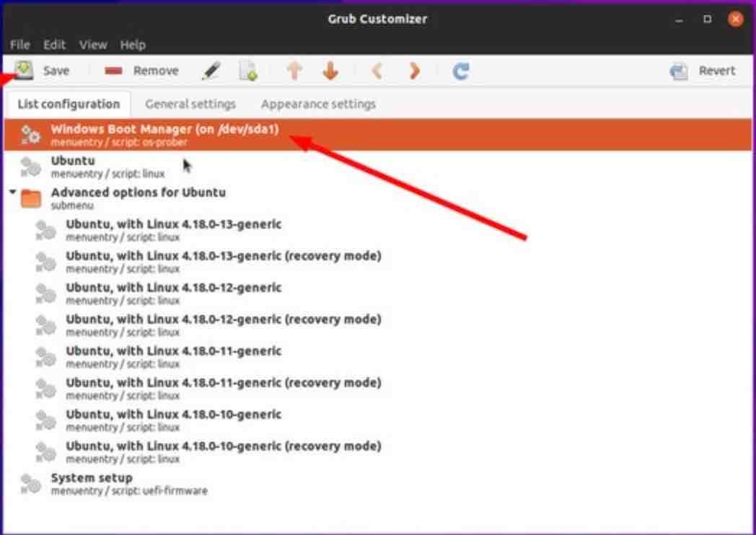The image size is (756, 535).
Task: Click gear icon of Linux 4.18.0-10-generic entry
Action: (x=45, y=420)
